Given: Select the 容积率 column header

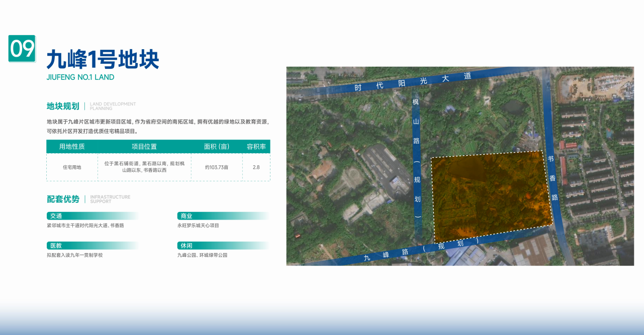Looking at the screenshot, I should coord(256,147).
